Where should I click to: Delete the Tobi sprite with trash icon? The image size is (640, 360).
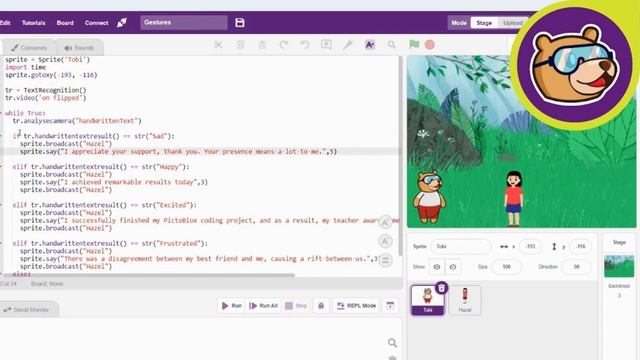point(441,288)
